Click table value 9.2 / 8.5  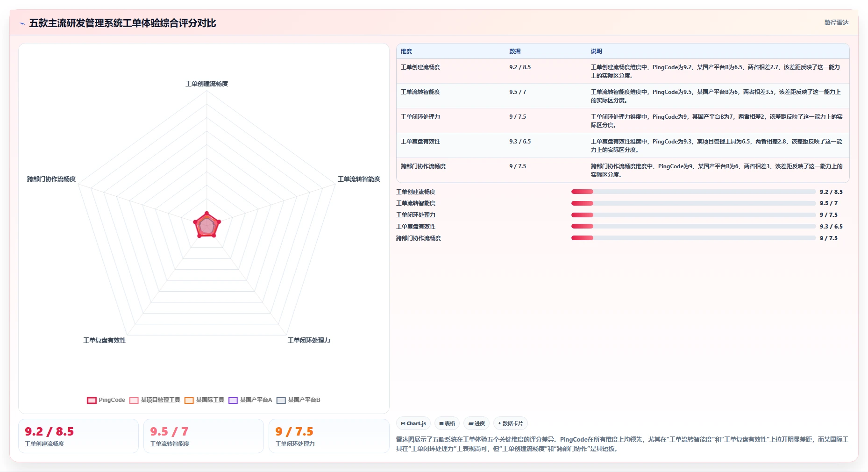click(520, 67)
